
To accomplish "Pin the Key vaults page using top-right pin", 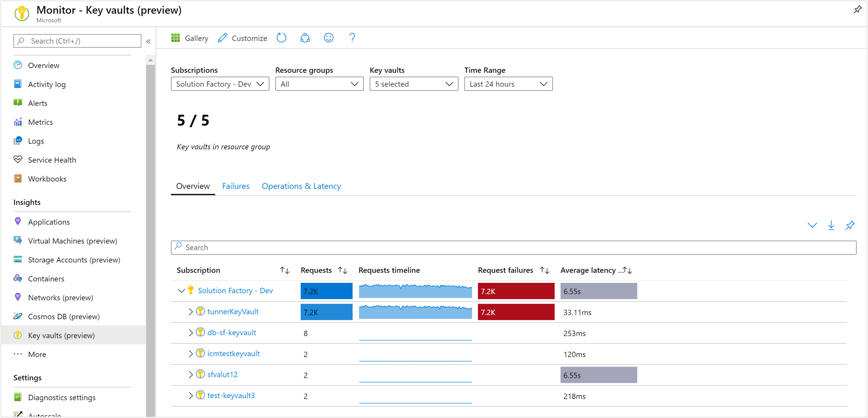I will pos(858,9).
